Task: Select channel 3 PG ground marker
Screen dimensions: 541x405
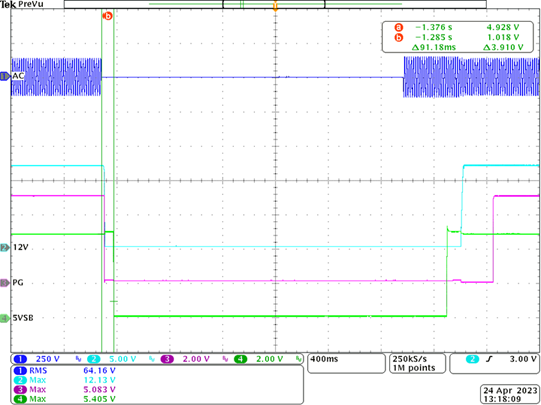Action: (5, 283)
